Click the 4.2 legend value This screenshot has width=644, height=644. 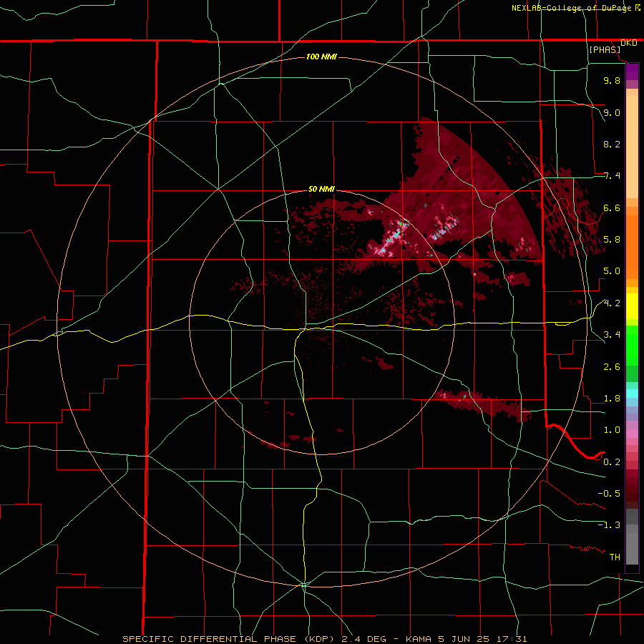(612, 303)
